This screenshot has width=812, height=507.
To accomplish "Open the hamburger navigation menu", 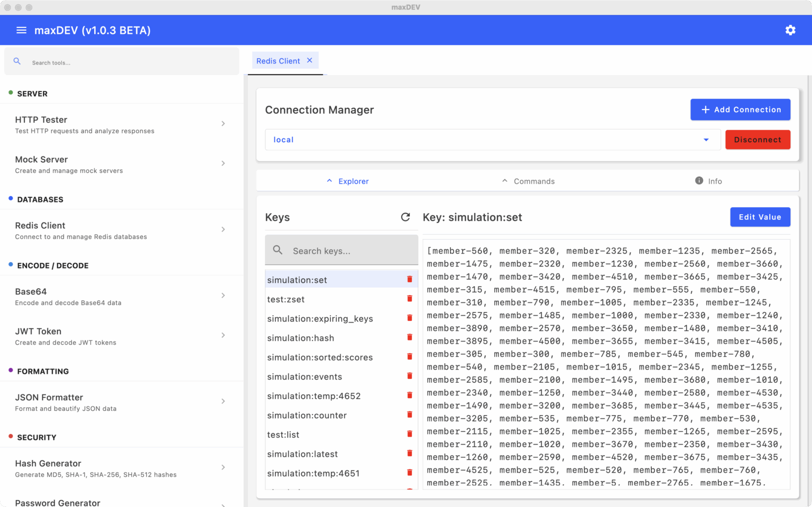I will 21,30.
